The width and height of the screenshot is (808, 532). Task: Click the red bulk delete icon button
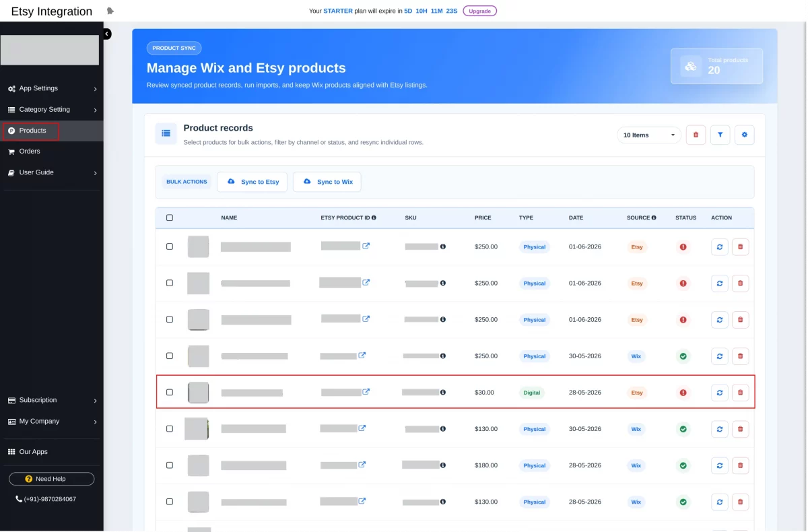[696, 135]
